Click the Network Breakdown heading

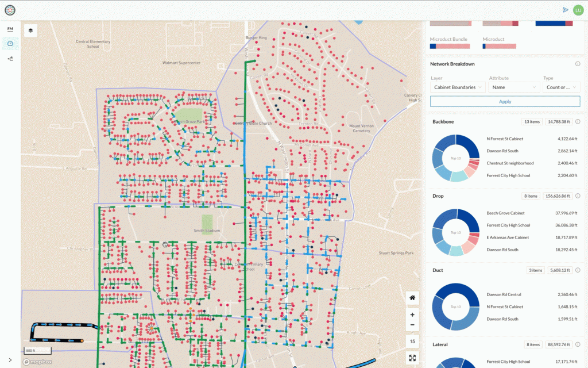452,64
